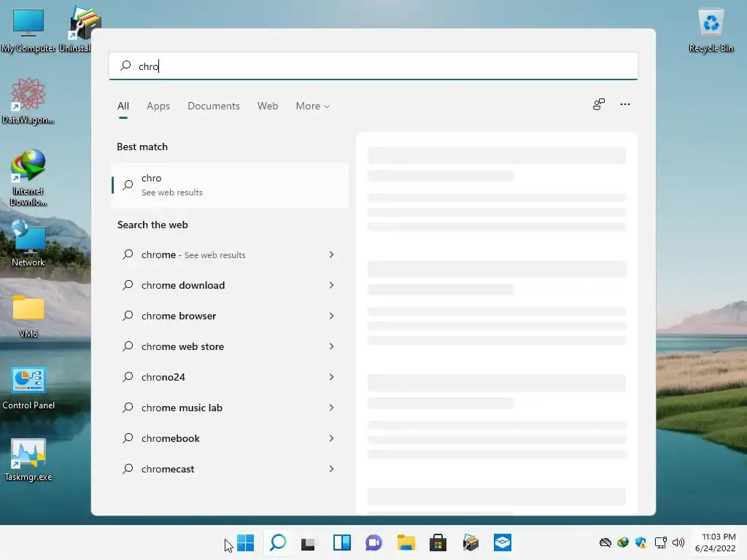This screenshot has height=560, width=747.
Task: Expand the chevron beside chrome web store
Action: [x=332, y=346]
